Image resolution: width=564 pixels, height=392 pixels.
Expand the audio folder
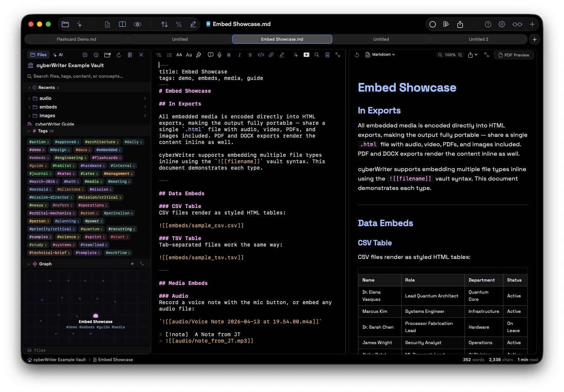click(x=29, y=98)
